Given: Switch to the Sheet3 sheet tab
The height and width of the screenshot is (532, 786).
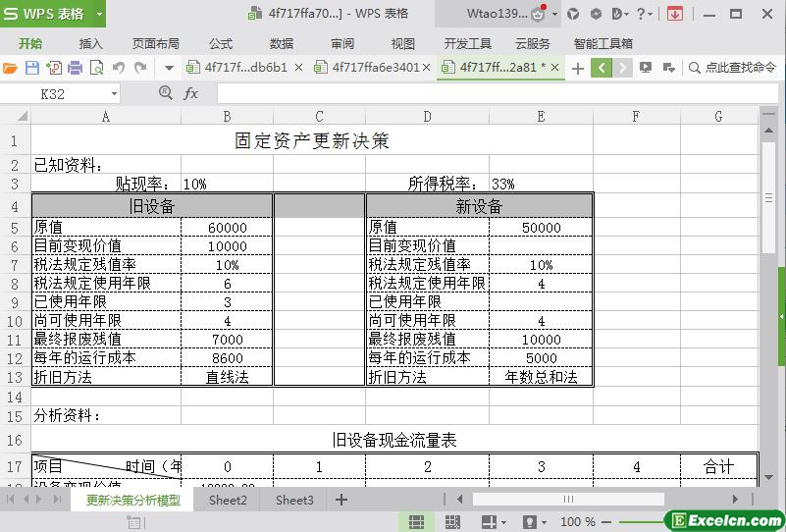Looking at the screenshot, I should (294, 500).
